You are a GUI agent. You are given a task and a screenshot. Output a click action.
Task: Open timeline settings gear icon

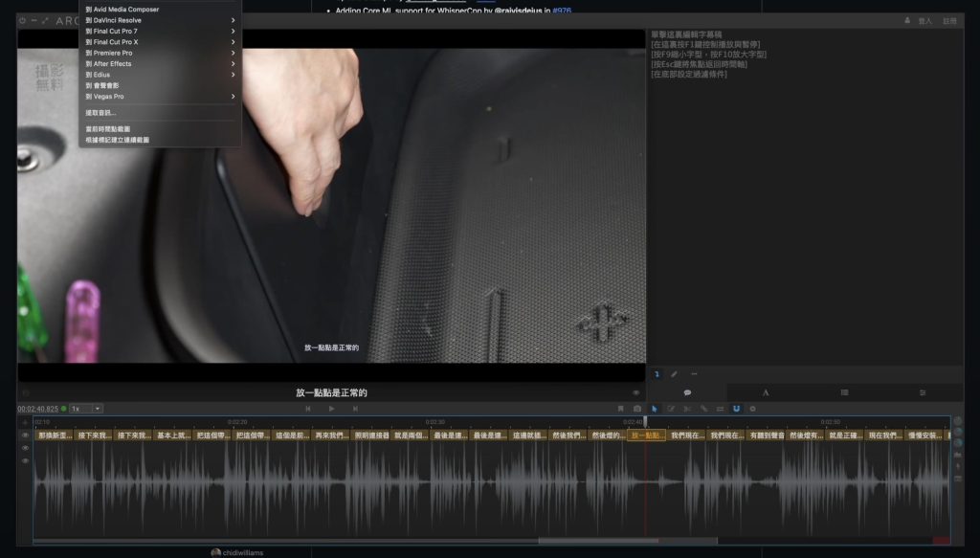[x=752, y=409]
